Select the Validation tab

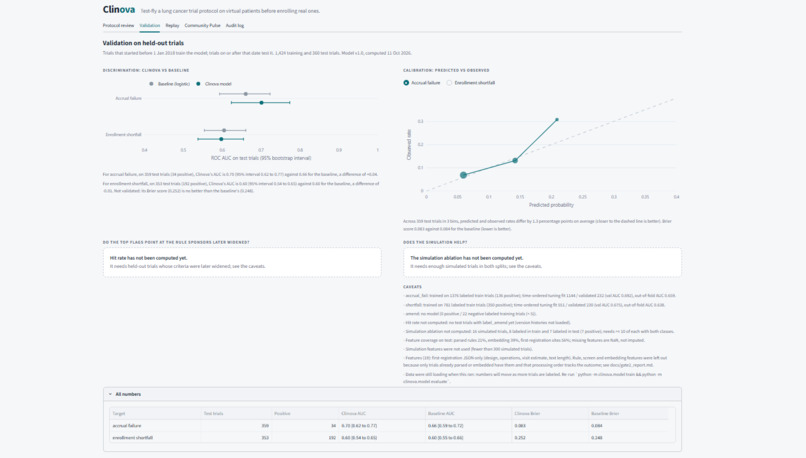(x=150, y=25)
